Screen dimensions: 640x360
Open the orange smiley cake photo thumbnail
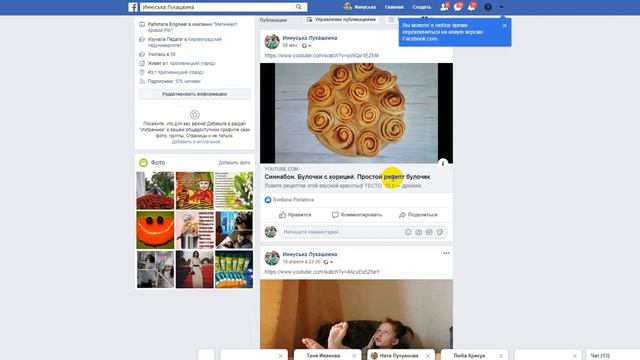[155, 230]
